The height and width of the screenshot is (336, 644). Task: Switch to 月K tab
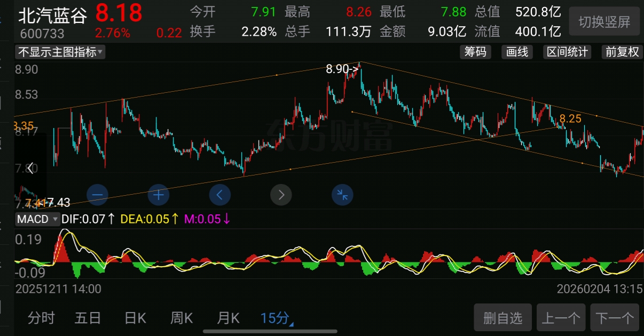[228, 318]
